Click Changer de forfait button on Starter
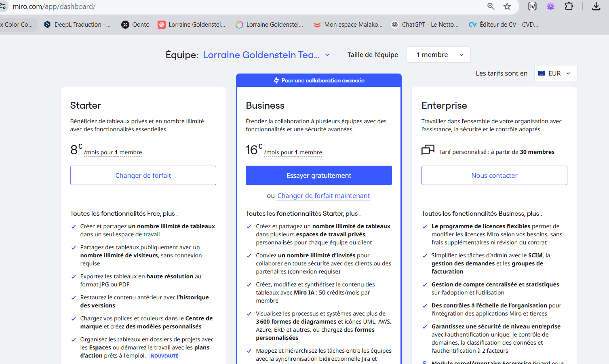609x364 pixels. [x=143, y=175]
